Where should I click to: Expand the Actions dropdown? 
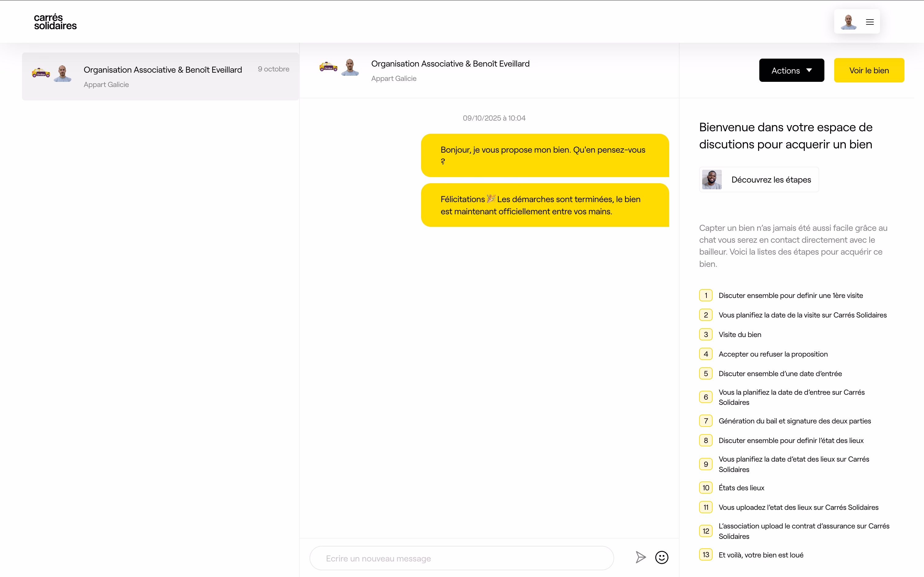click(x=791, y=71)
